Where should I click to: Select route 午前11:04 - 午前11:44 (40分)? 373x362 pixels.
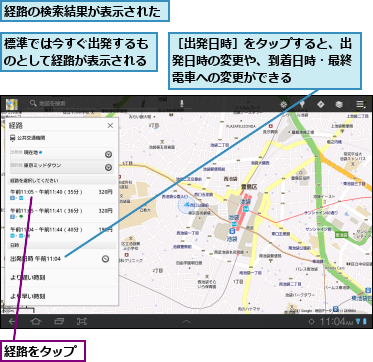coord(62,232)
